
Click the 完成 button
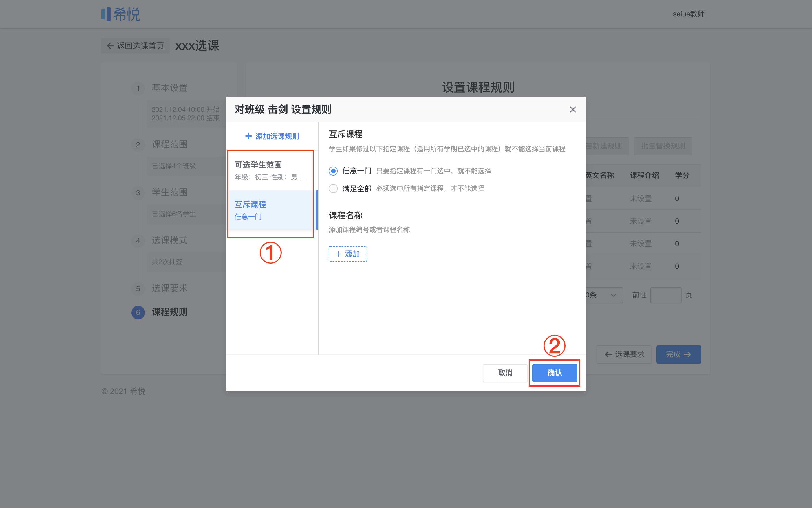679,354
